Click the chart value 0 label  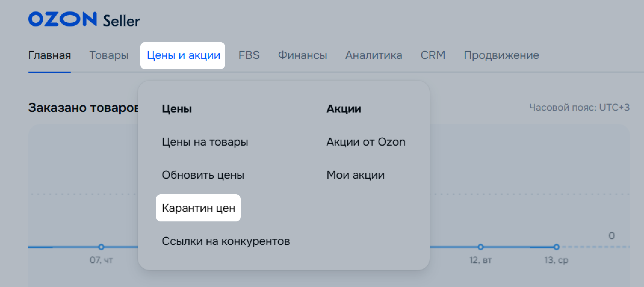coord(611,236)
